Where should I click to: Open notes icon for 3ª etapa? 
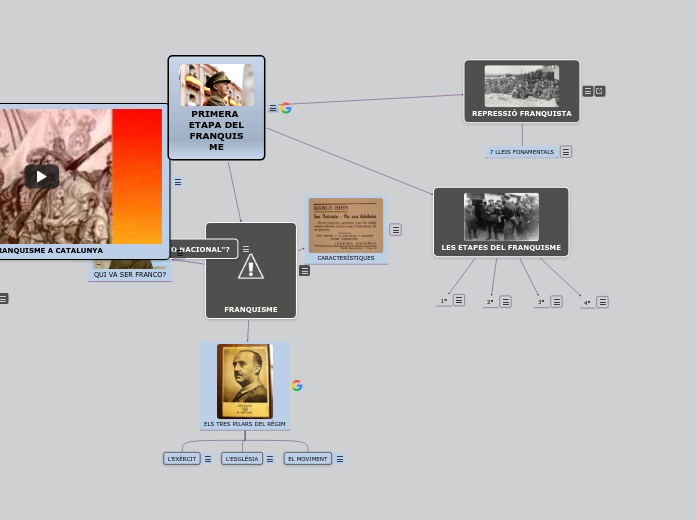557,302
